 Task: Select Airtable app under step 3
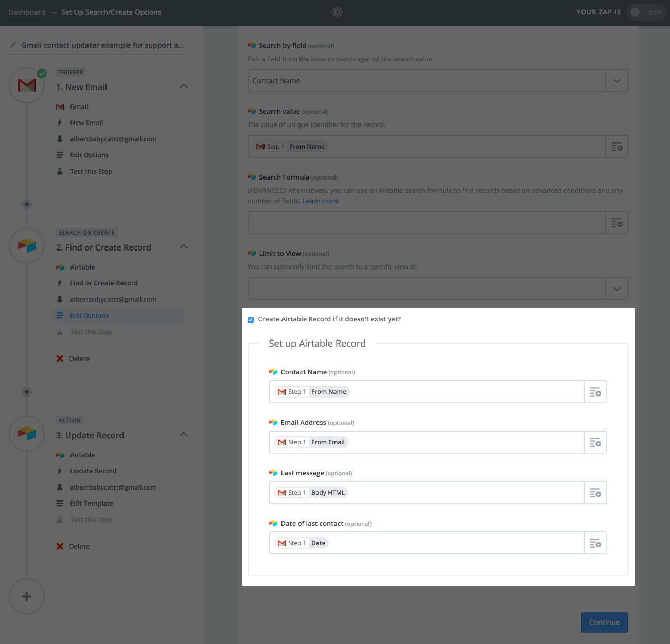click(x=82, y=455)
